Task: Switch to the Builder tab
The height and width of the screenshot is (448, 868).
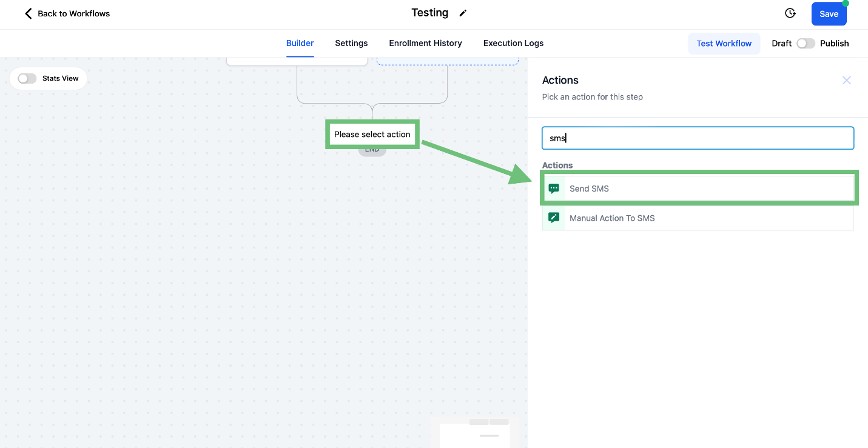Action: [x=300, y=44]
